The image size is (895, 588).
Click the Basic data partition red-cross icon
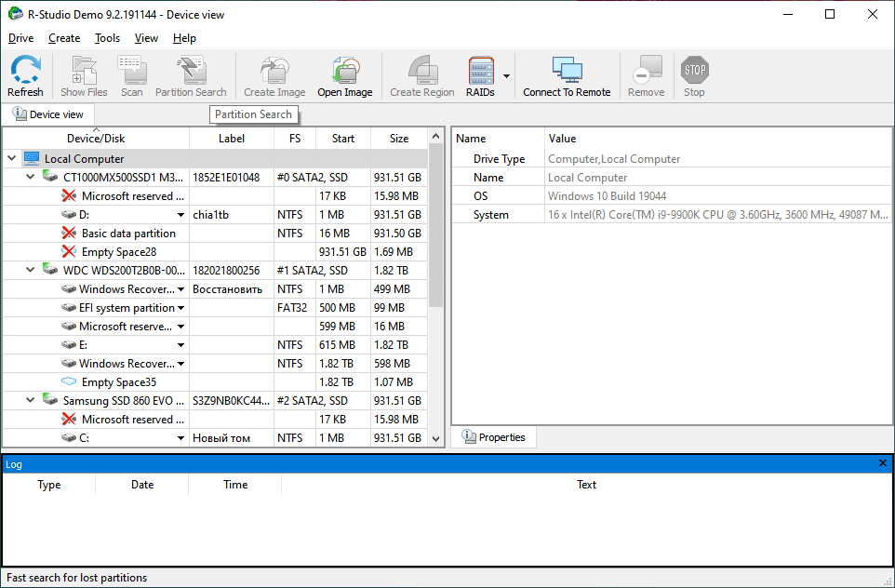[x=69, y=233]
